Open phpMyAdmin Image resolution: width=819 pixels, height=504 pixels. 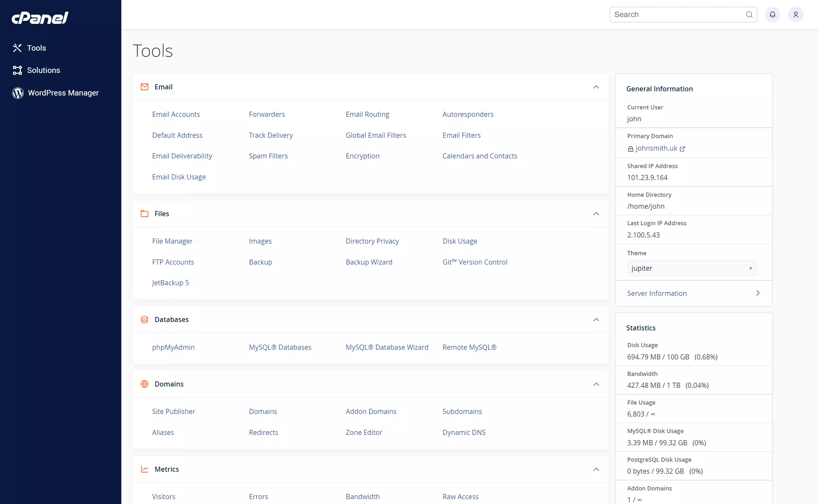tap(173, 347)
